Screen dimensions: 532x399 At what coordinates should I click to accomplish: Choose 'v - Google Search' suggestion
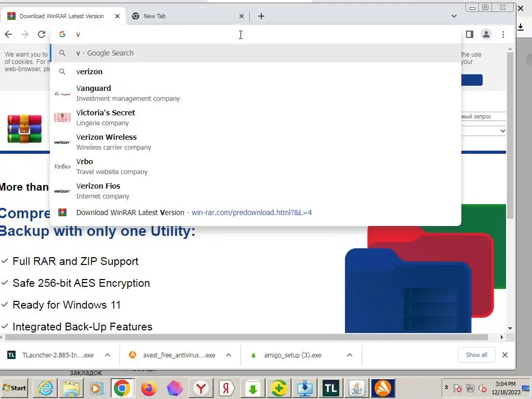(x=256, y=53)
